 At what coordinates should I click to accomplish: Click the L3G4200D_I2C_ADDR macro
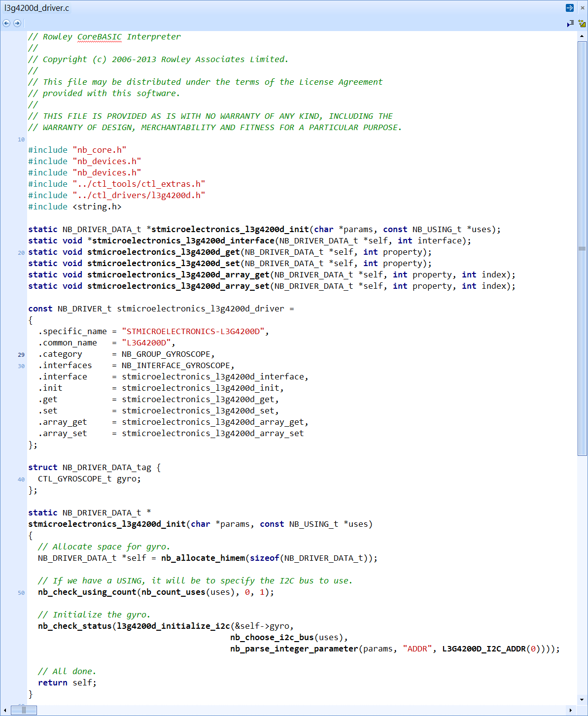pos(484,648)
